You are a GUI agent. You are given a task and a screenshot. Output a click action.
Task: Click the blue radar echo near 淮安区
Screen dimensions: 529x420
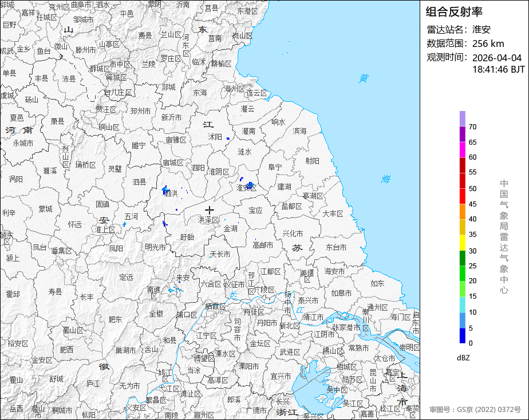click(250, 185)
